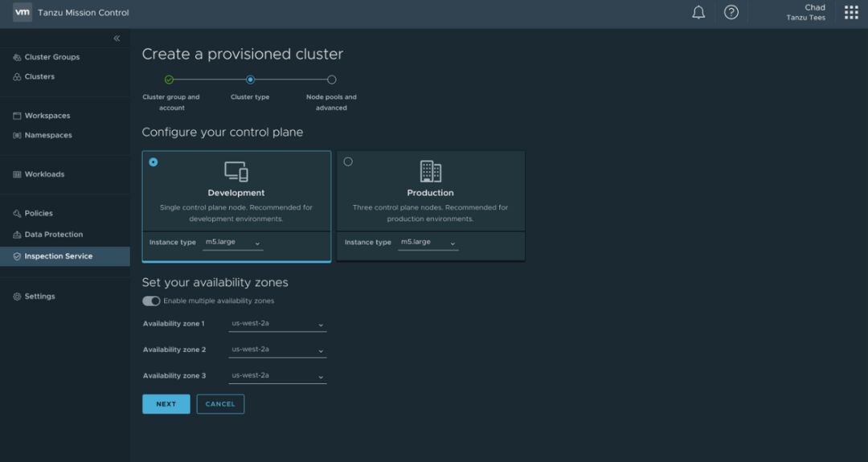
Task: Open Availability zone 1 dropdown
Action: point(277,325)
